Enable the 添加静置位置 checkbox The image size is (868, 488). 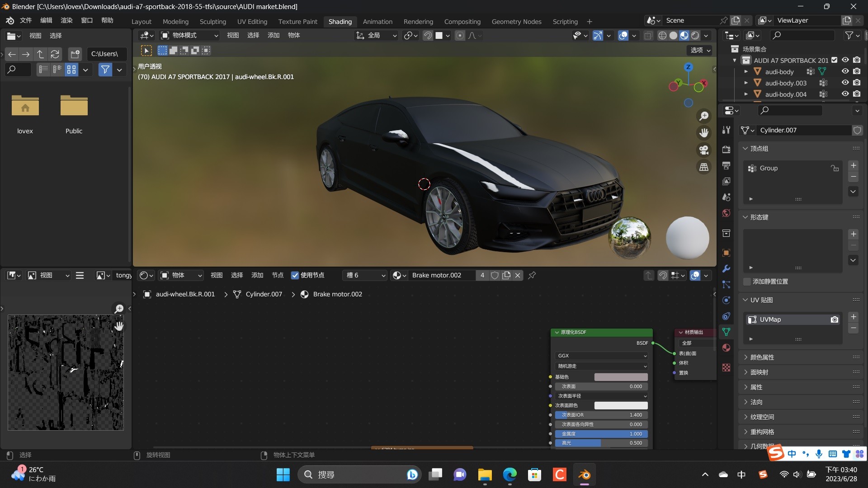pyautogui.click(x=747, y=282)
